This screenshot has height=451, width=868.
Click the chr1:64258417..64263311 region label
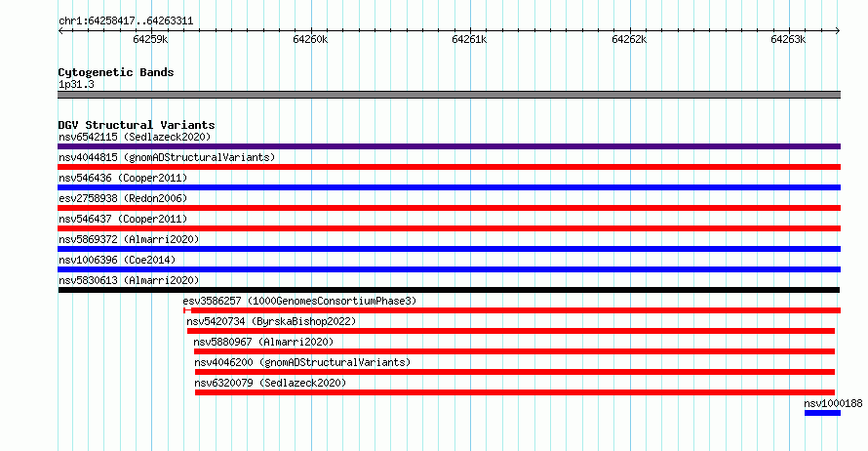coord(126,21)
